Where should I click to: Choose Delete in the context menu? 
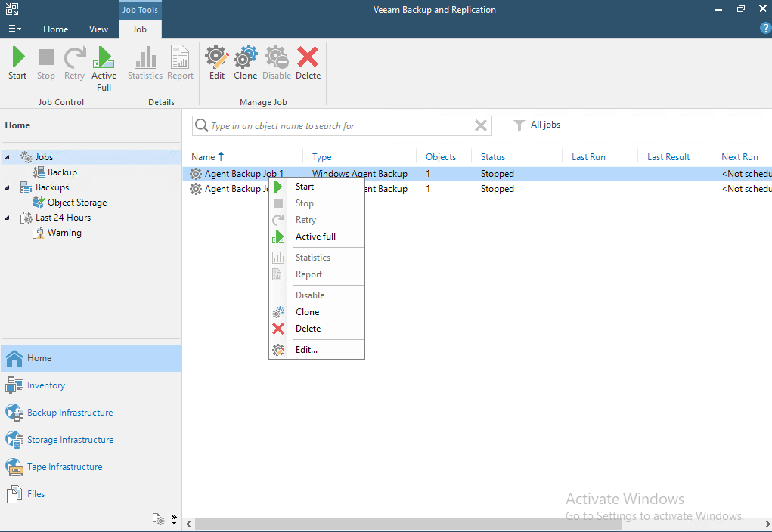pos(317,328)
